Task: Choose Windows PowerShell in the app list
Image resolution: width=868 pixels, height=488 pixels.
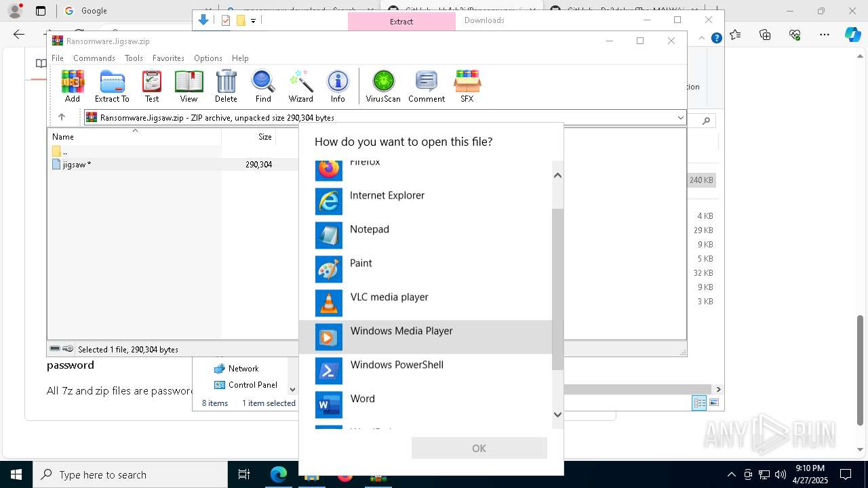Action: click(x=425, y=371)
